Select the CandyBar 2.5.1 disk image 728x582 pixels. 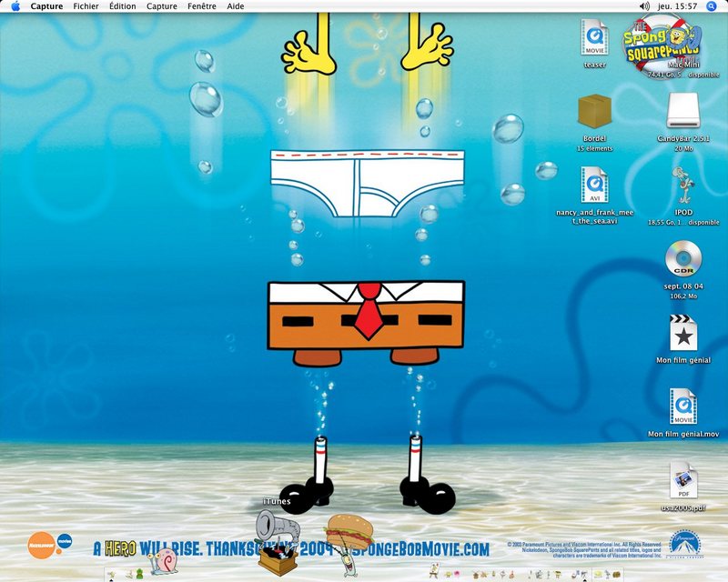(x=683, y=110)
